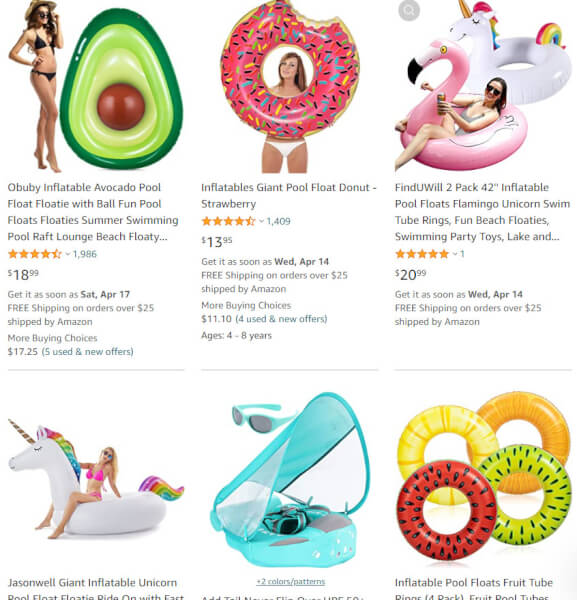Expand rating dropdown arrow beside 1,409
Image resolution: width=577 pixels, height=600 pixels.
[261, 221]
